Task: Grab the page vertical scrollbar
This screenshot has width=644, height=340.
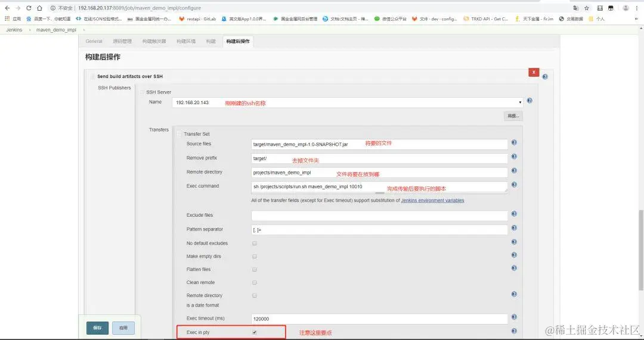Action: [641, 249]
